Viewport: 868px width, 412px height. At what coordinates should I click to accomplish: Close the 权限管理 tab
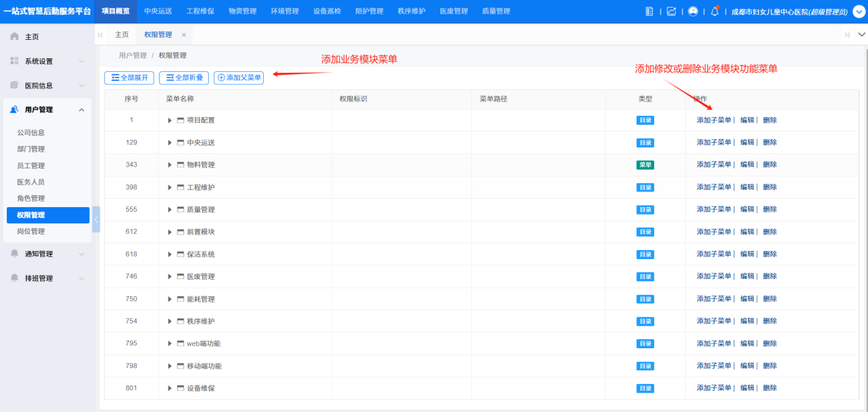tap(184, 35)
